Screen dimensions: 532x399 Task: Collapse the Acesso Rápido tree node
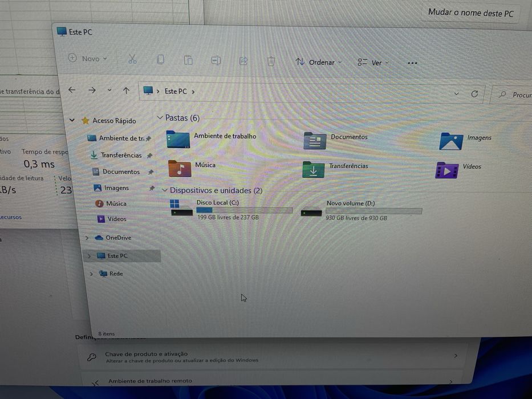click(72, 120)
